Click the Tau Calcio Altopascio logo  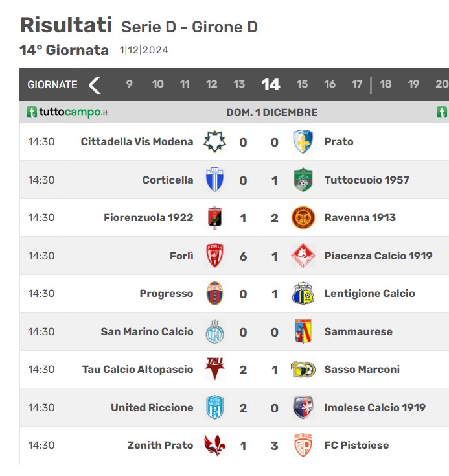click(215, 369)
